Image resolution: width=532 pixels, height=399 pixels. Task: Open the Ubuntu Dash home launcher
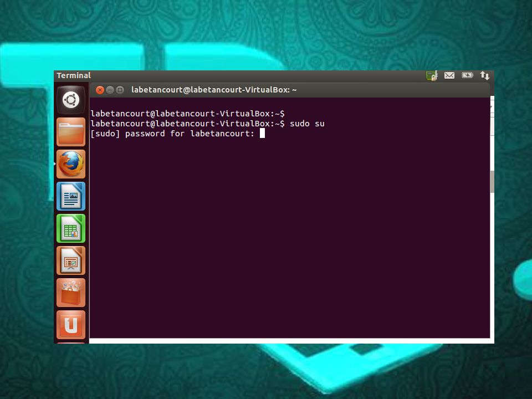71,100
